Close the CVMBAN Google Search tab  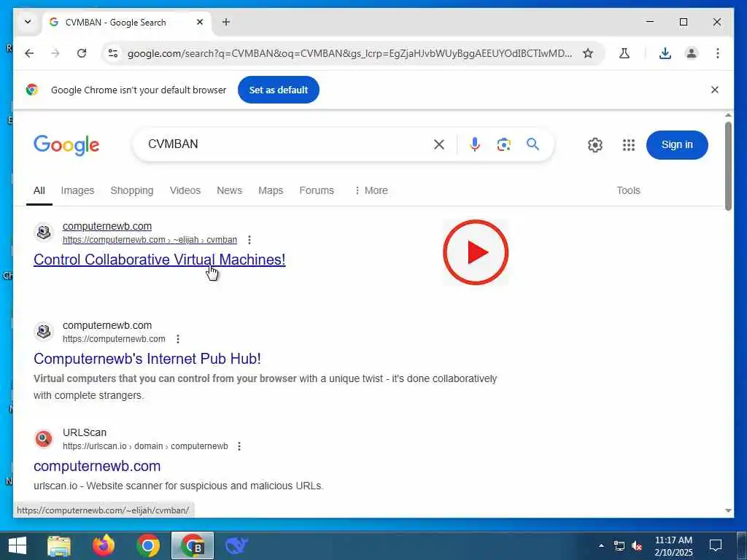coord(200,22)
